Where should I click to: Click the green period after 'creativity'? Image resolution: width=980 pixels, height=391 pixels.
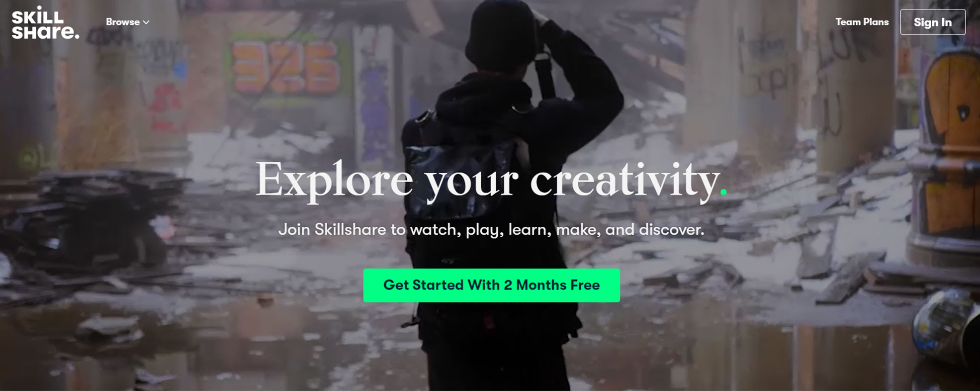click(x=723, y=192)
